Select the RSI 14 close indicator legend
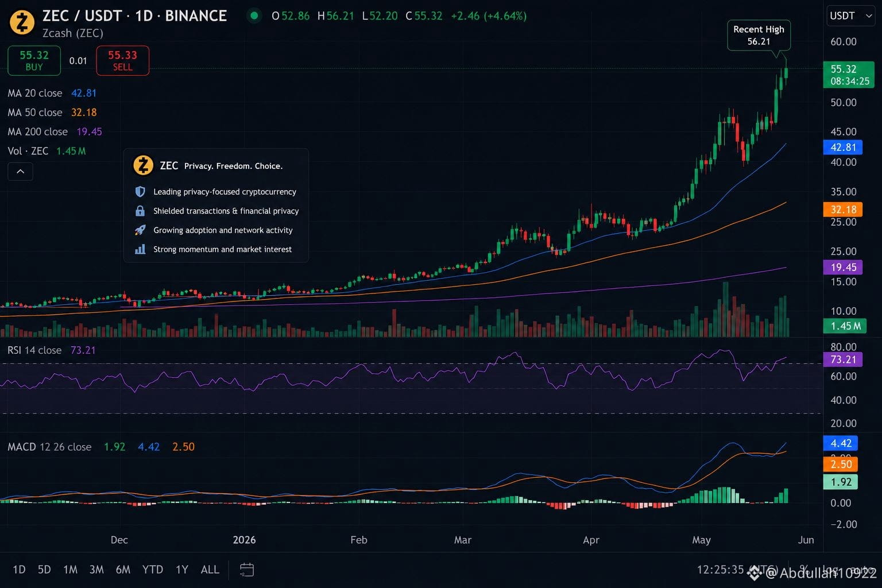This screenshot has width=882, height=588. [x=51, y=350]
